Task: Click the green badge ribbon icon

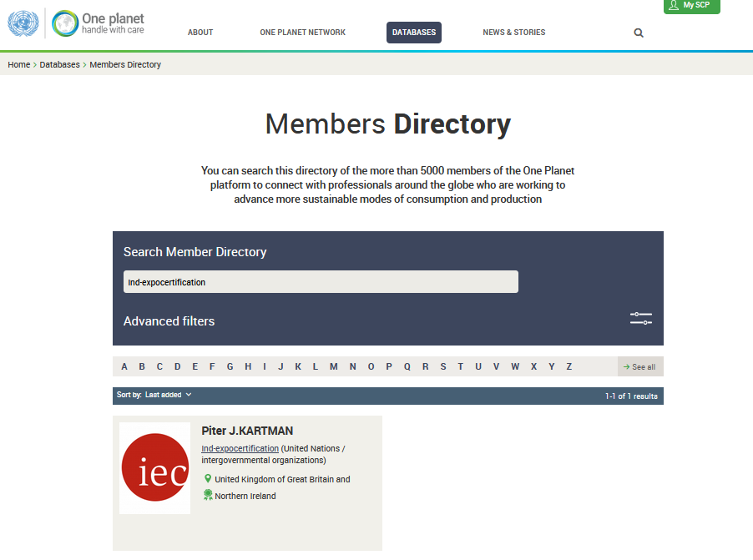Action: pos(208,495)
